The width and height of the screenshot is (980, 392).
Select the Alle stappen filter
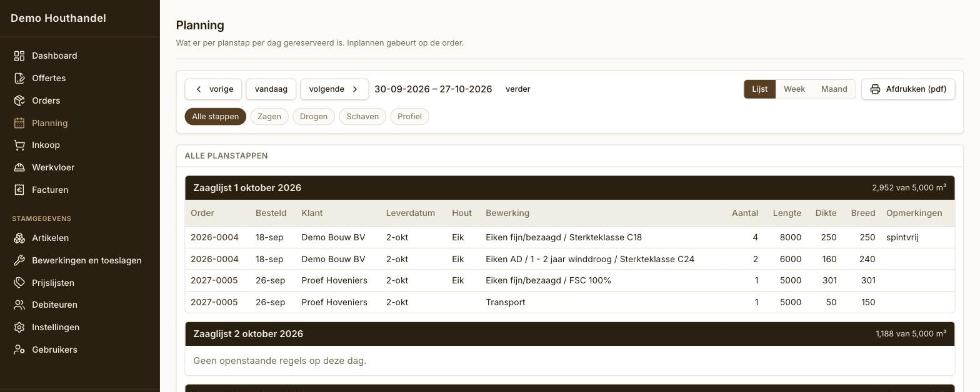coord(215,117)
